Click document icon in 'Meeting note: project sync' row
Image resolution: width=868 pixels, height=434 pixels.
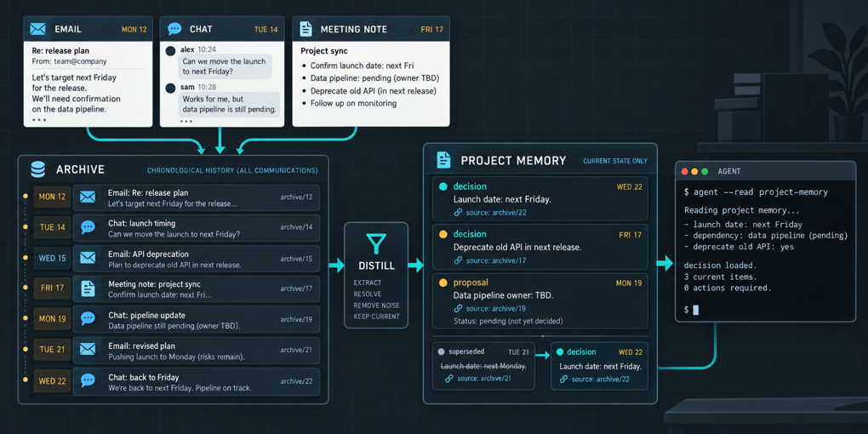pos(88,288)
